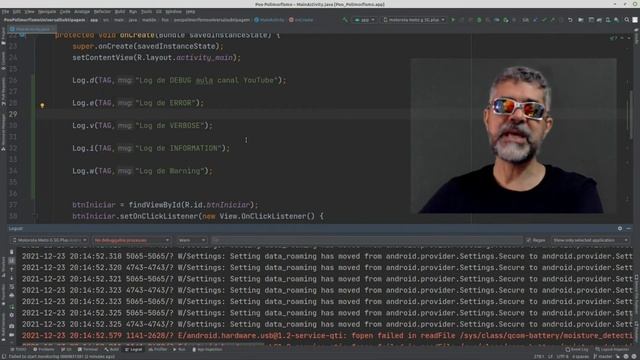Click the Logcat search input field
Image resolution: width=640 pixels, height=360 pixels.
(367, 240)
